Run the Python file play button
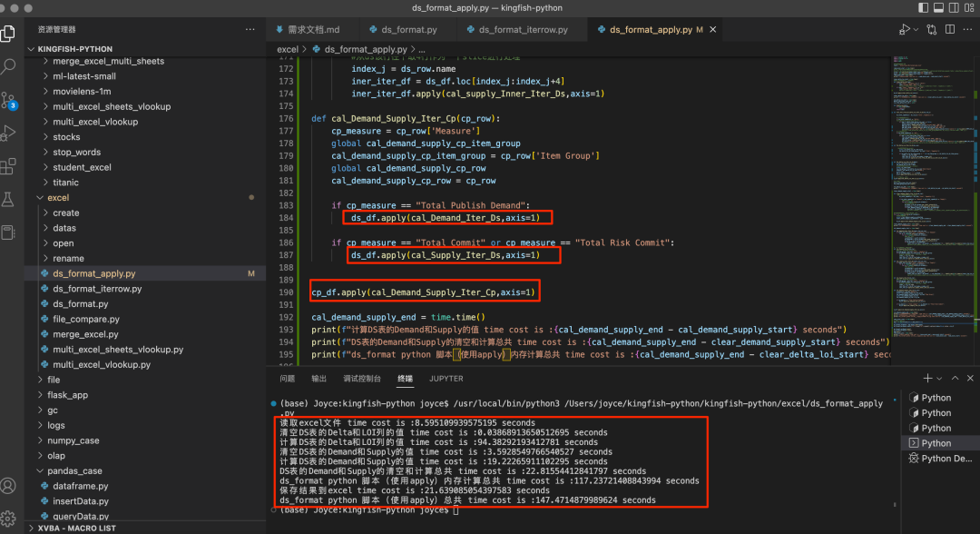The width and height of the screenshot is (980, 534). tap(904, 29)
